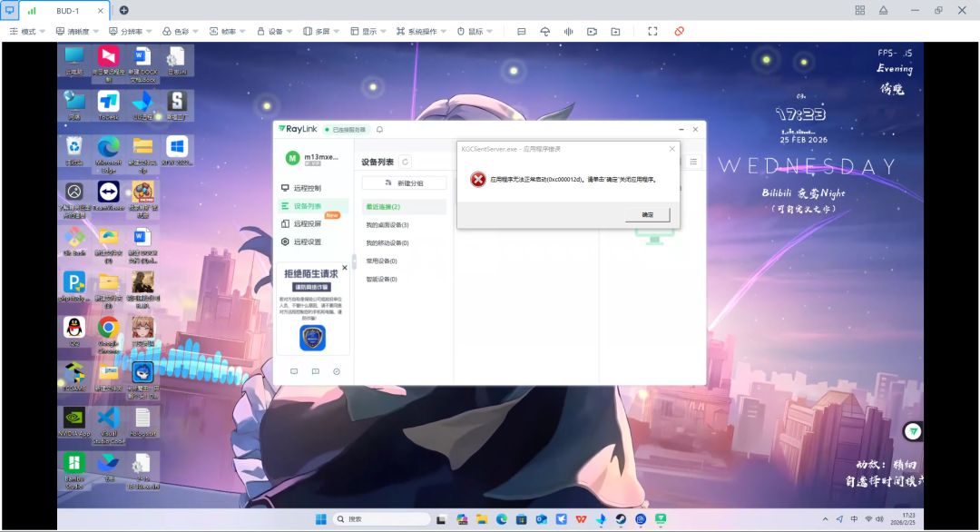Close the KGClientServer.exe error dialog with X
The height and width of the screenshot is (532, 980).
click(671, 149)
